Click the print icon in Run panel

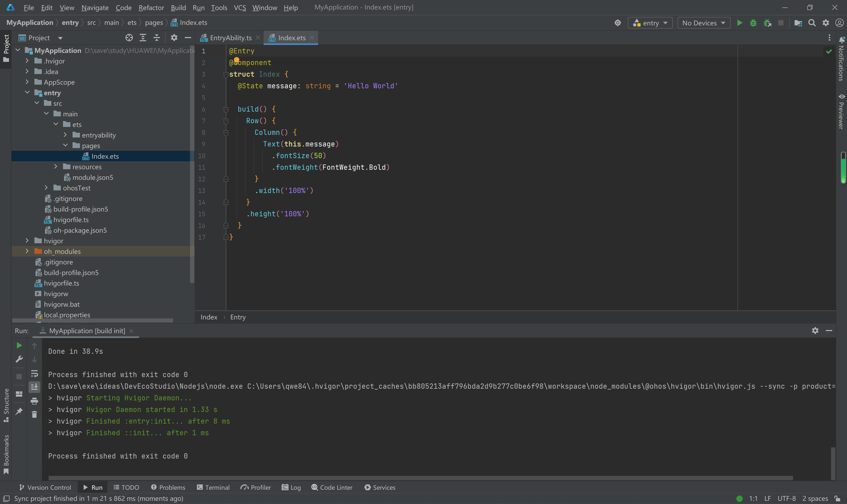[x=34, y=401]
